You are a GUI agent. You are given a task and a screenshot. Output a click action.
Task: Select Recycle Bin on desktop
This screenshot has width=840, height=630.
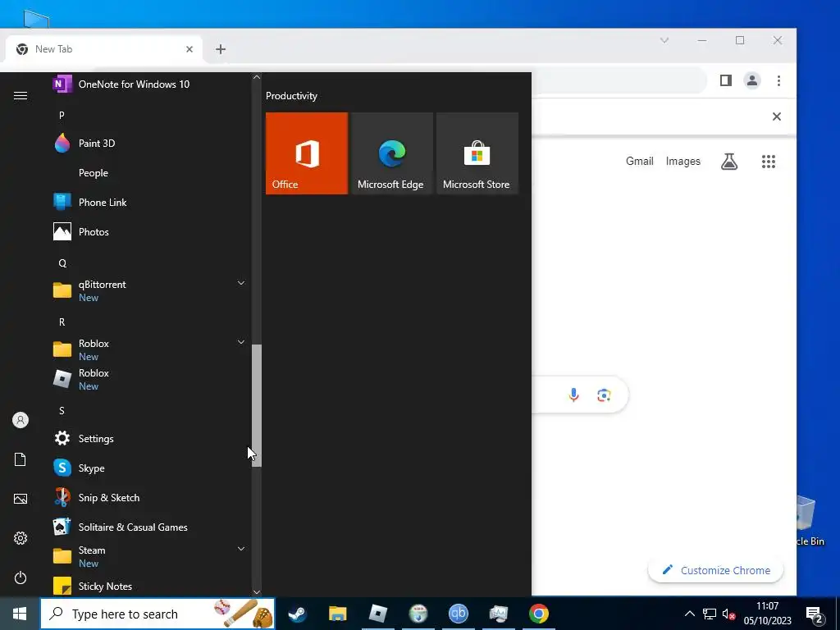[809, 521]
